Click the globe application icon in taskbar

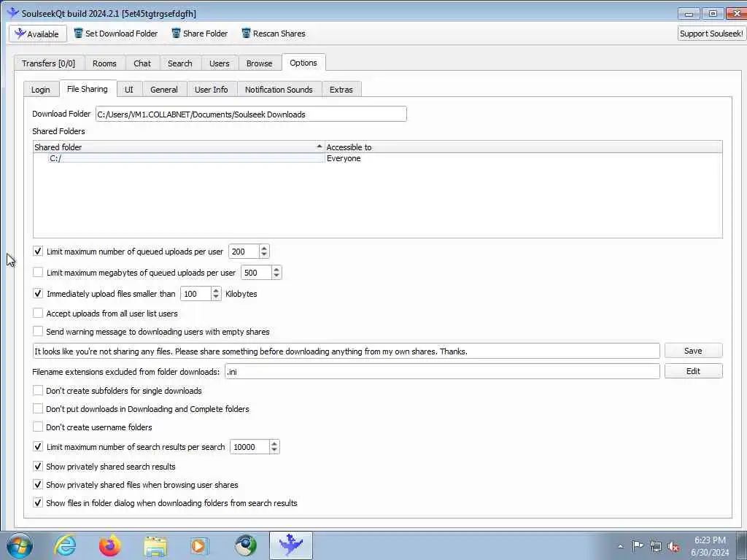coord(246,545)
